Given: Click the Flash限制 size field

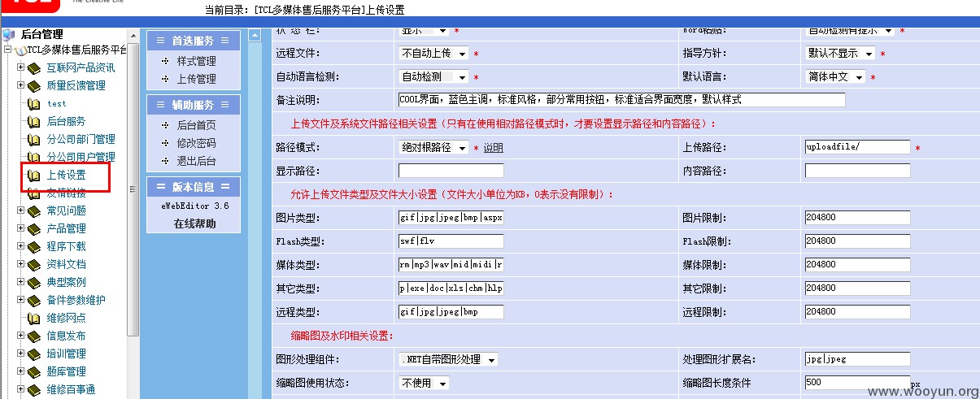Looking at the screenshot, I should pyautogui.click(x=858, y=241).
